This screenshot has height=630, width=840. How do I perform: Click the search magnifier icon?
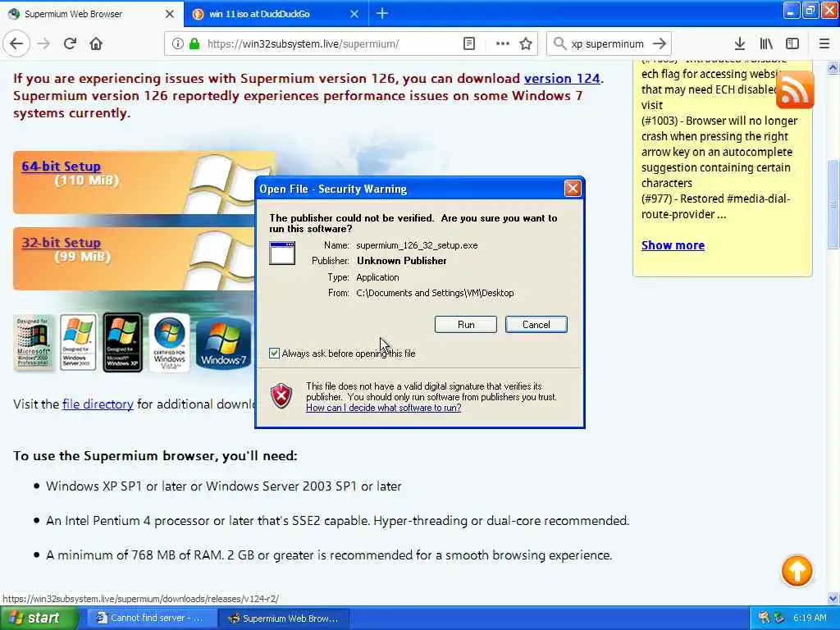point(559,44)
